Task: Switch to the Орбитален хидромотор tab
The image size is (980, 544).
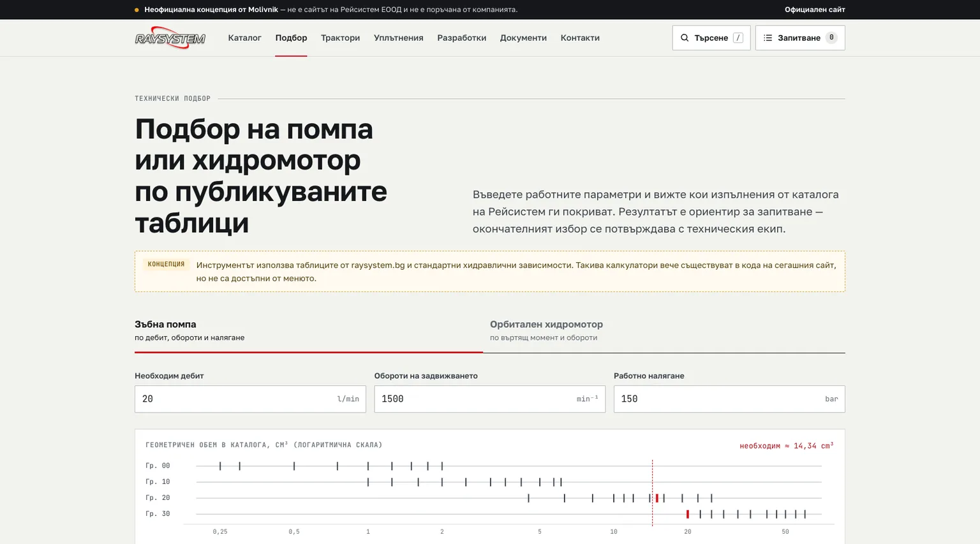Action: click(667, 330)
